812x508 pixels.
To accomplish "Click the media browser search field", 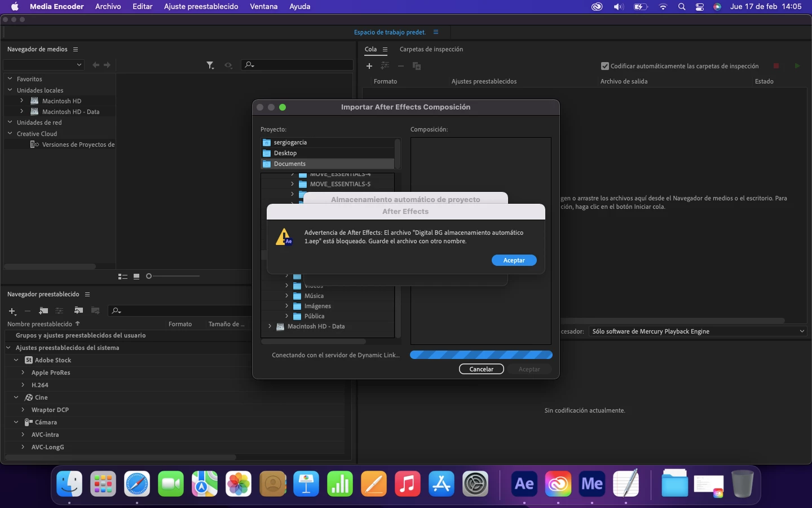I will click(297, 65).
